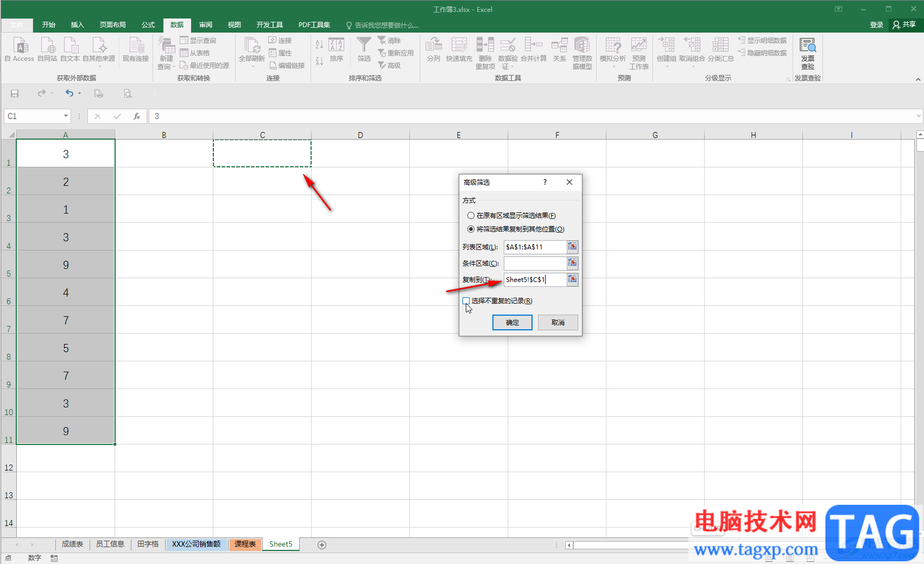Expand the Undo history dropdown arrow
This screenshot has width=924, height=564.
79,93
